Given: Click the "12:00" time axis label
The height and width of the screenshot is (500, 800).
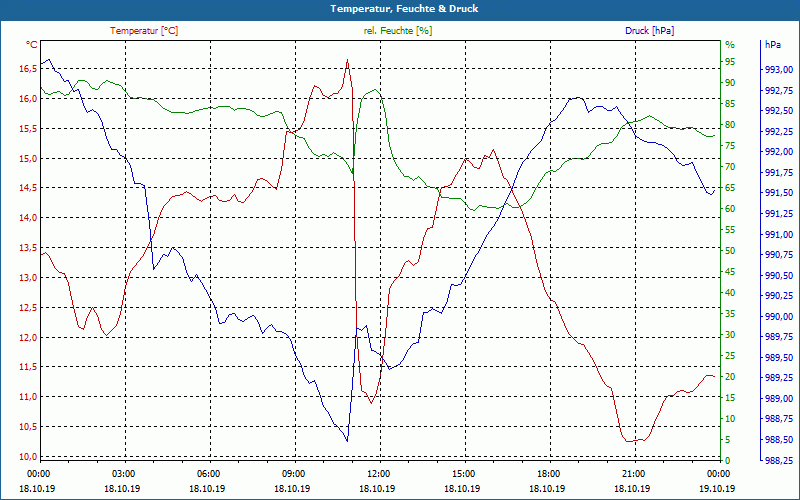Looking at the screenshot, I should [x=378, y=474].
